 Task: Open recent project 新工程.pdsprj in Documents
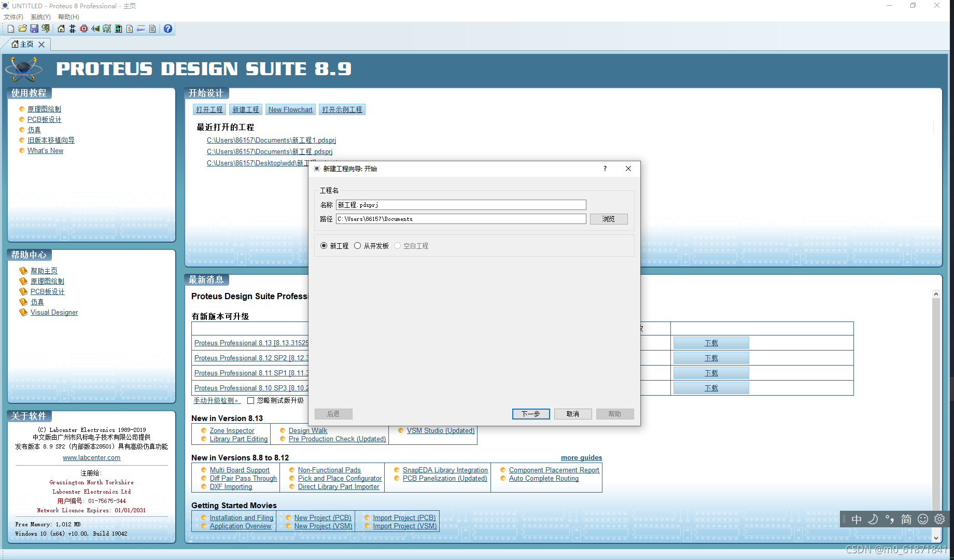[x=270, y=151]
